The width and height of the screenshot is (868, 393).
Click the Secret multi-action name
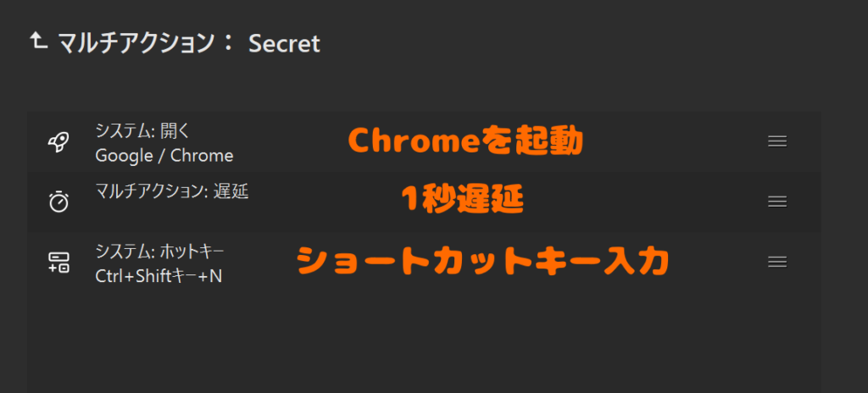coord(284,44)
